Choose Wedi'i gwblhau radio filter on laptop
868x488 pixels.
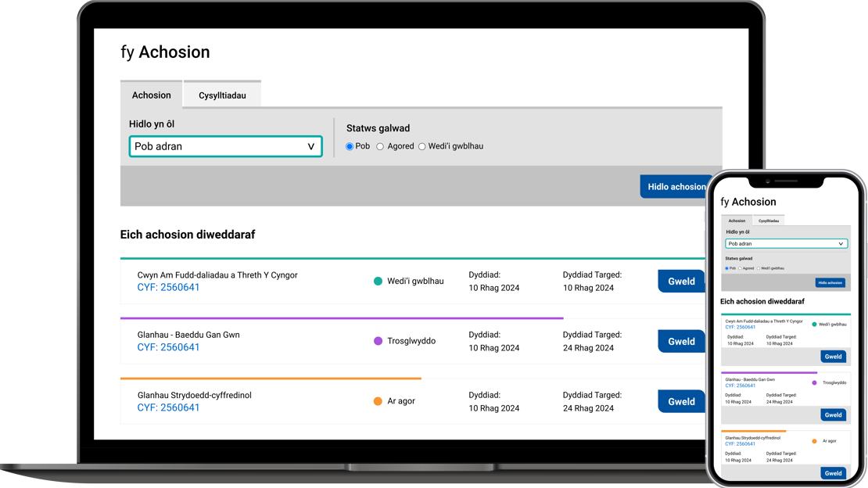pyautogui.click(x=422, y=146)
